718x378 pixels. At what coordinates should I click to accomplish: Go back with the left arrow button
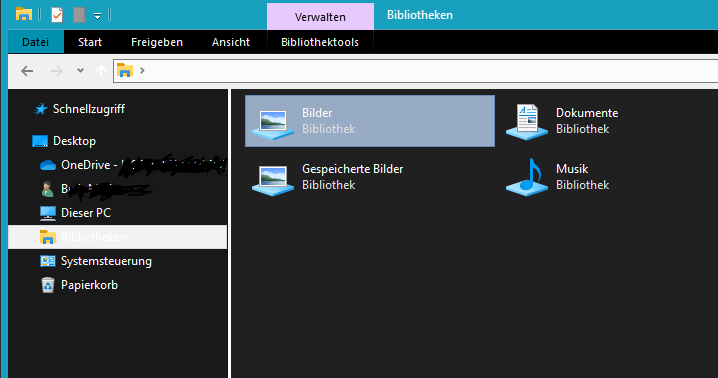[27, 71]
